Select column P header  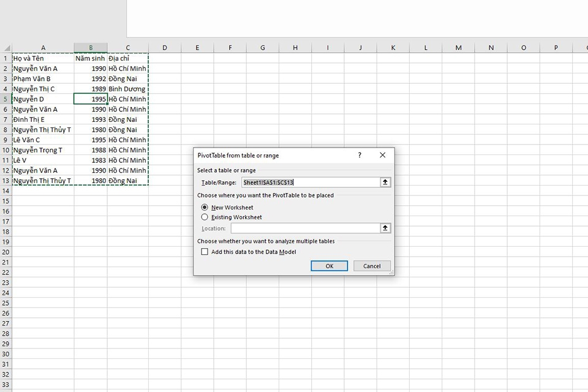(556, 48)
